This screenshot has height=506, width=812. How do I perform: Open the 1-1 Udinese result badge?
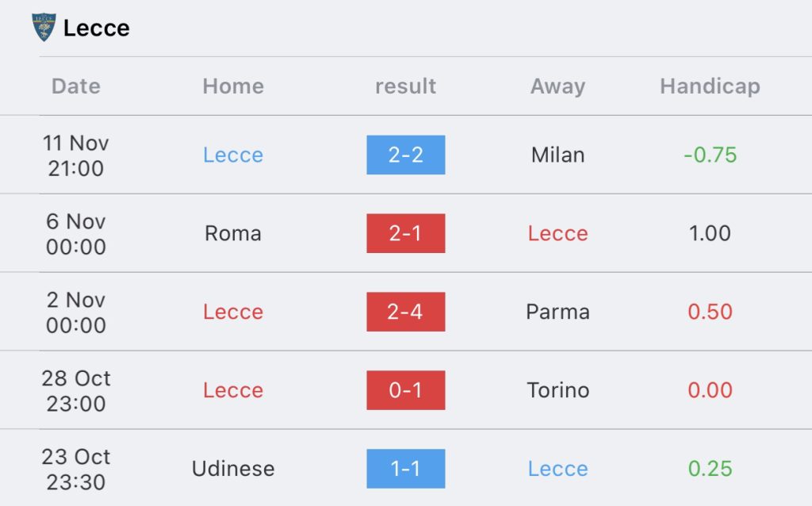pos(405,469)
